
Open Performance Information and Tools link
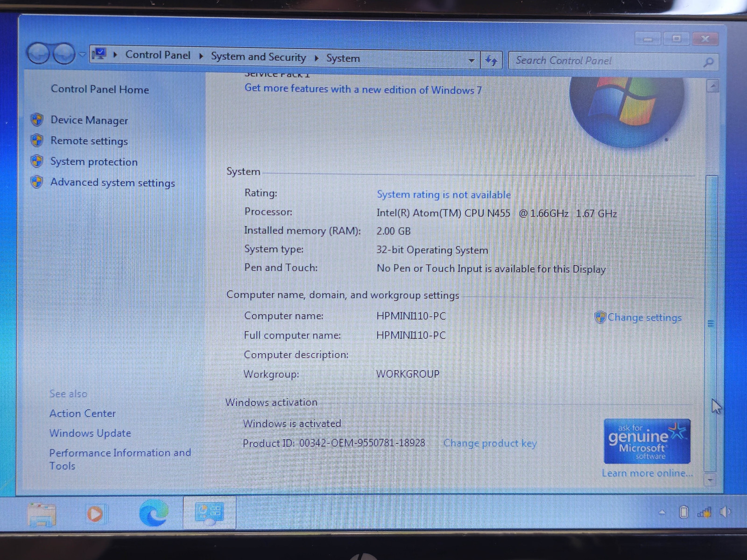tap(120, 459)
